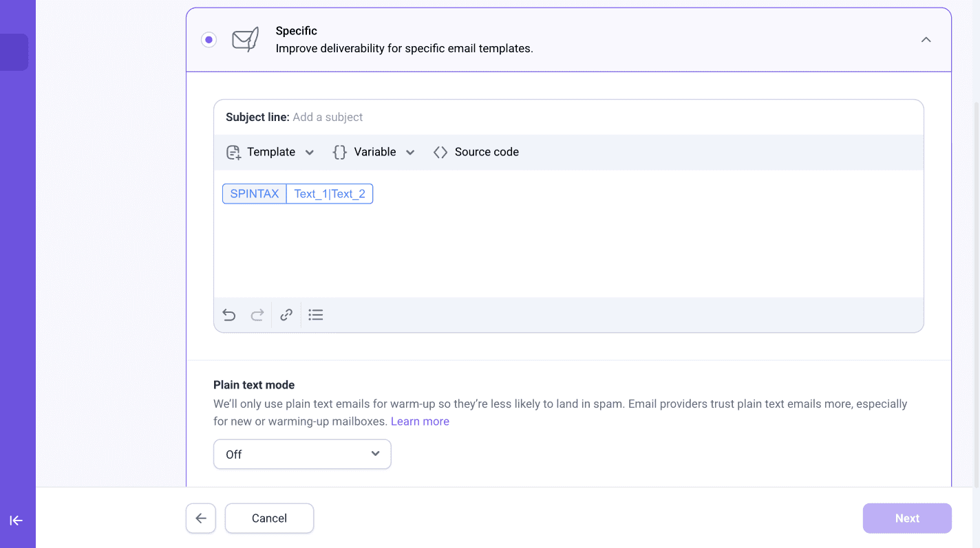The width and height of the screenshot is (980, 548).
Task: Click the SPINTAX tag label
Action: (x=255, y=194)
